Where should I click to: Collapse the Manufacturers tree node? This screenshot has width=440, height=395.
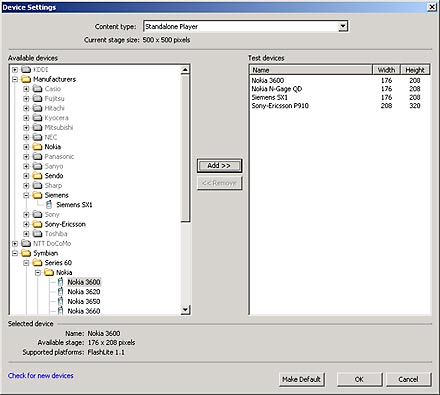pos(15,79)
